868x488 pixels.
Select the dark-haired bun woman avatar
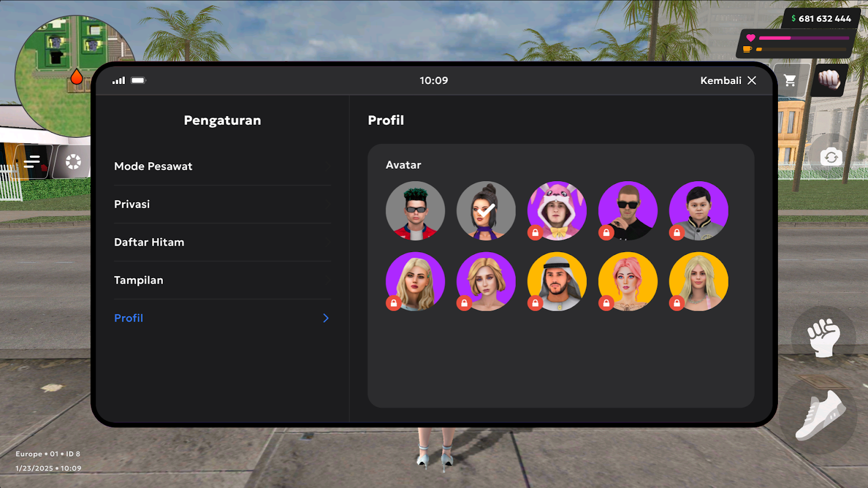point(486,210)
